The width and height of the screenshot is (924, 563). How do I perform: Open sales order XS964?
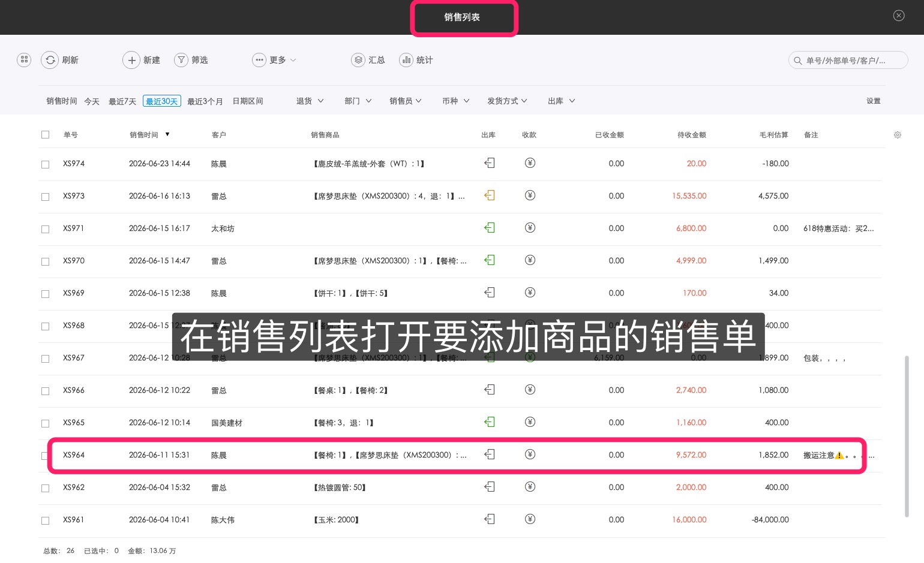(460, 456)
